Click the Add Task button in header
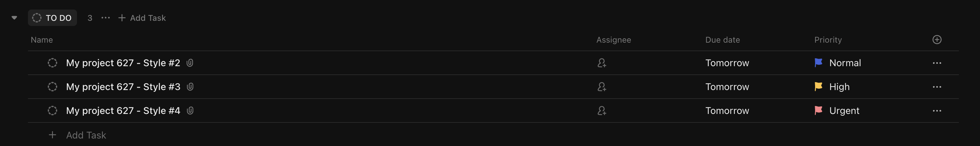Viewport: 980px width, 146px height. pyautogui.click(x=142, y=18)
